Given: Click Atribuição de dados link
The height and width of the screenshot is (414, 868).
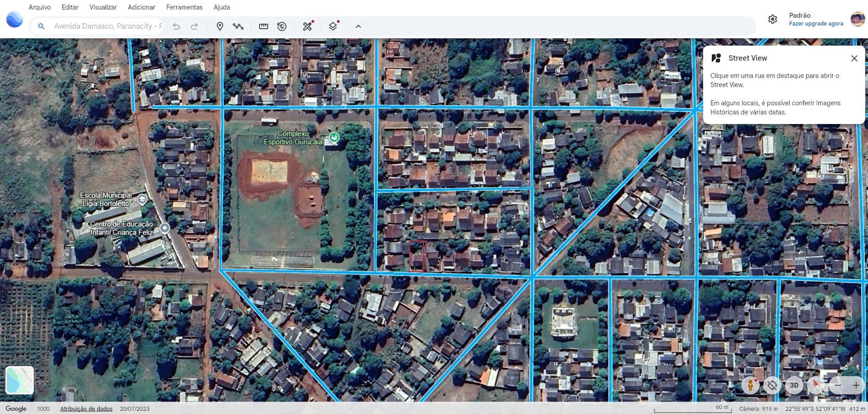Looking at the screenshot, I should click(x=86, y=409).
